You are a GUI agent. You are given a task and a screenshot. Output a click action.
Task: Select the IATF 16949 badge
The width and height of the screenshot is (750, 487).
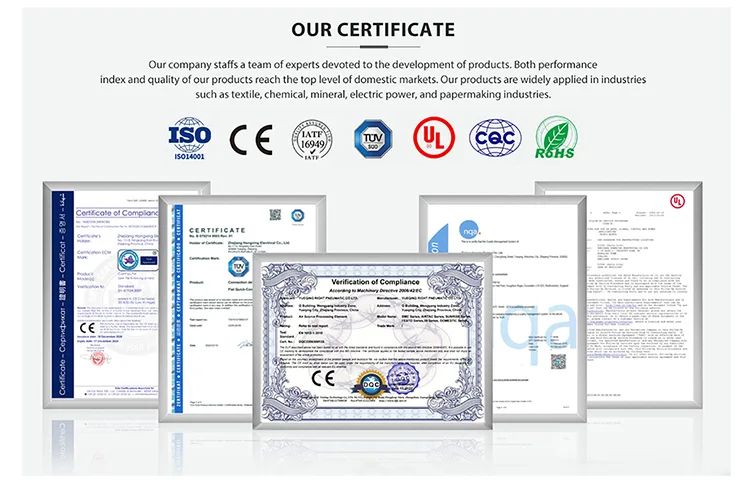[312, 140]
